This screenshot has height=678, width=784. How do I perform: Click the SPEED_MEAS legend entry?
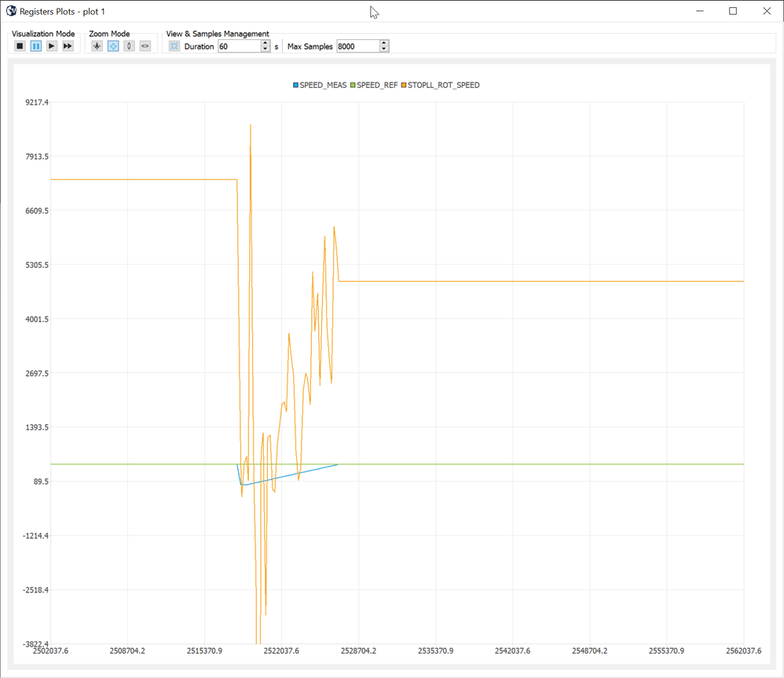320,85
